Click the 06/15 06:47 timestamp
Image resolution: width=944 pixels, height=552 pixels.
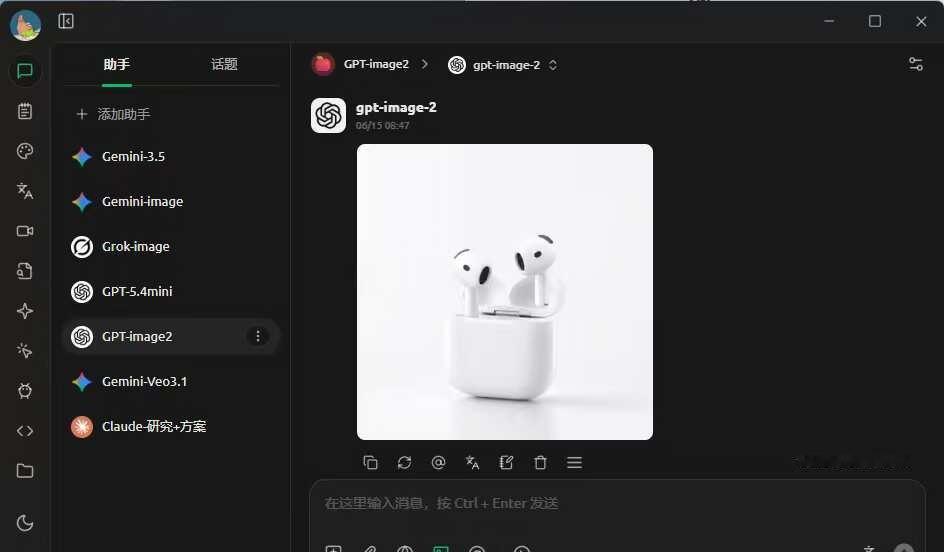coord(382,126)
